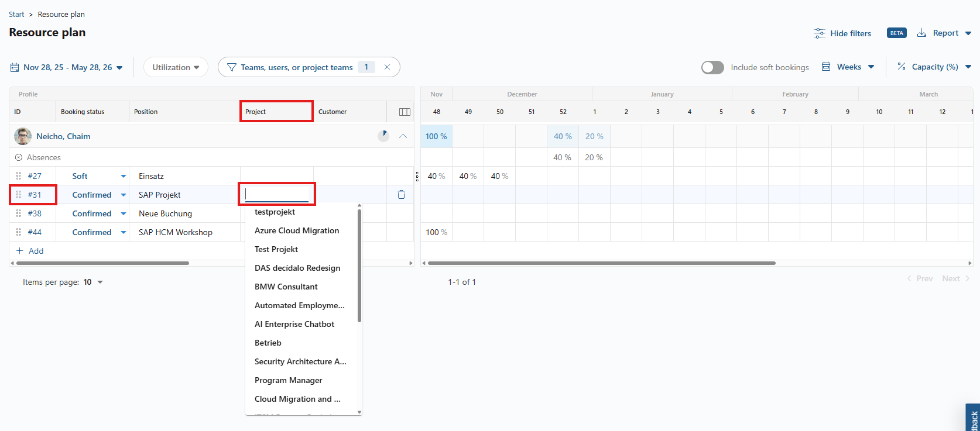Select Cloud Migration and... option
This screenshot has width=980, height=431.
[x=301, y=399]
